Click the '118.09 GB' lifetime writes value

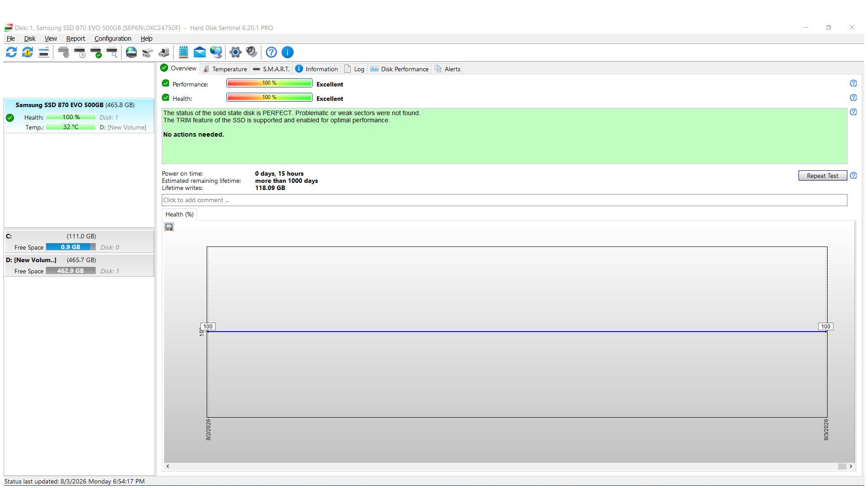coord(270,188)
